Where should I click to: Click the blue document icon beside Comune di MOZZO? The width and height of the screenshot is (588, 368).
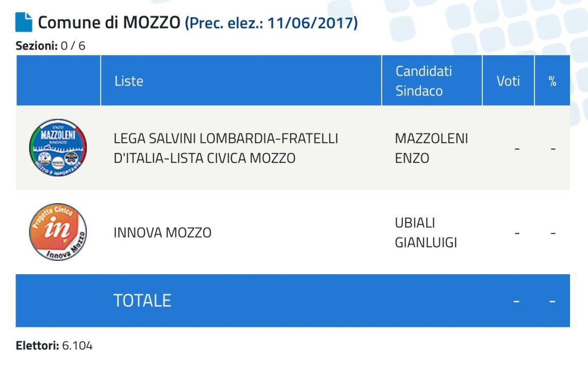[24, 23]
